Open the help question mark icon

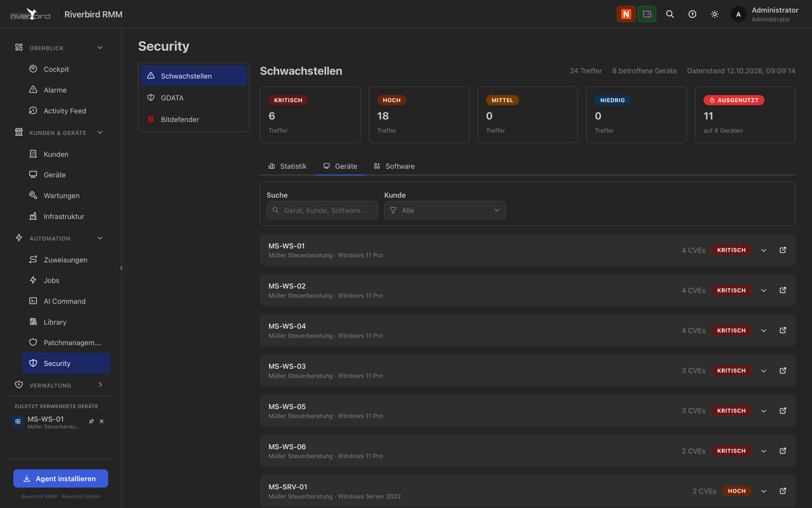tap(692, 14)
